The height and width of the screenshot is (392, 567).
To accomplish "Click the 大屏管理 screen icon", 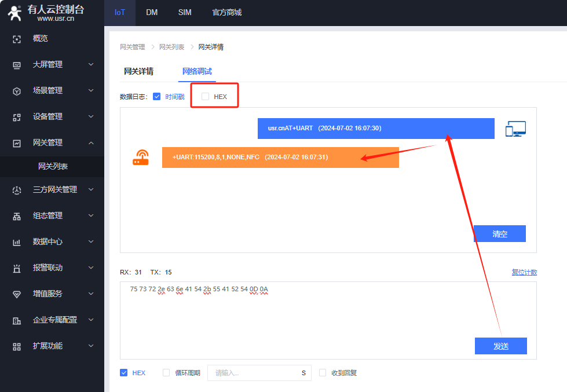I will point(17,65).
